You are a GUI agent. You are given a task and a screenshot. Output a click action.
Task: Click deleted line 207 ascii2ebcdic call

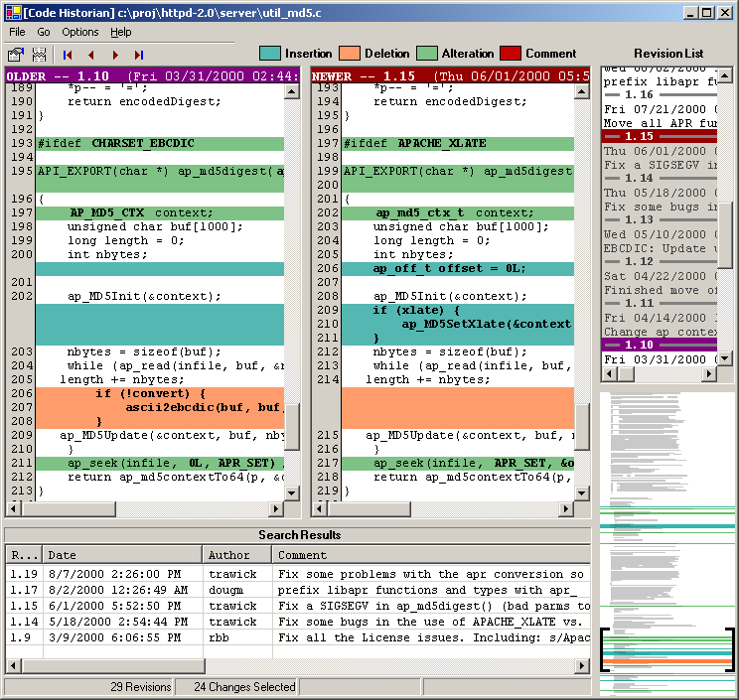pyautogui.click(x=160, y=407)
